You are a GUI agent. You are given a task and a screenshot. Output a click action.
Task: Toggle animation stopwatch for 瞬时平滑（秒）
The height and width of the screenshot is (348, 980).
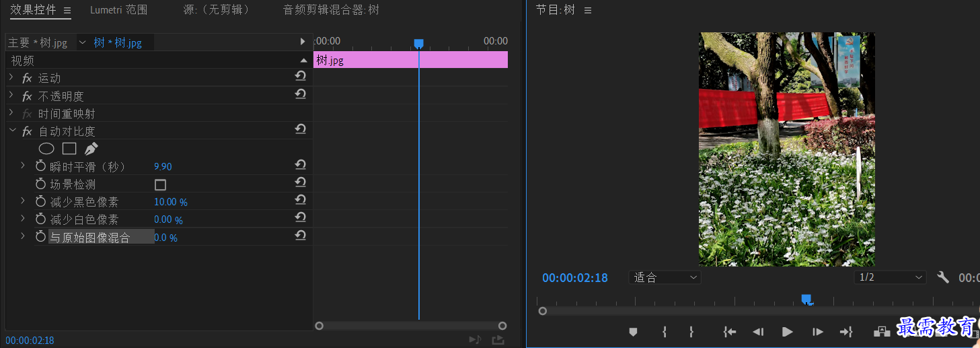(x=40, y=166)
